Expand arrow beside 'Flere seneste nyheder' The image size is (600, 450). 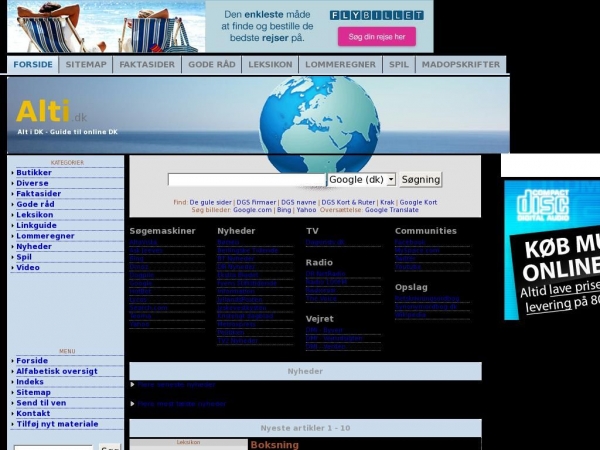tap(132, 385)
